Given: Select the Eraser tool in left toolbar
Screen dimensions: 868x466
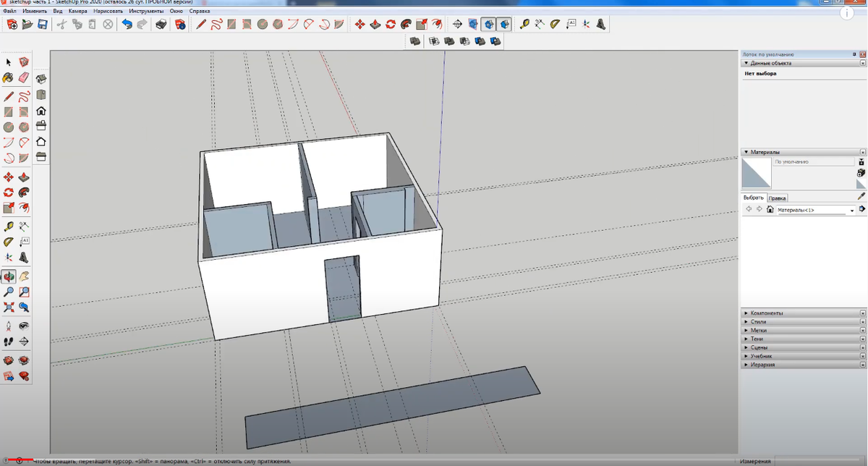Looking at the screenshot, I should (x=24, y=77).
